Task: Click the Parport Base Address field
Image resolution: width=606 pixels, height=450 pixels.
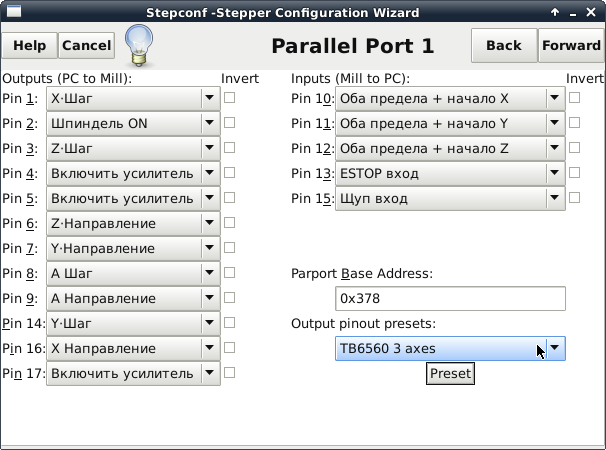Action: click(450, 298)
